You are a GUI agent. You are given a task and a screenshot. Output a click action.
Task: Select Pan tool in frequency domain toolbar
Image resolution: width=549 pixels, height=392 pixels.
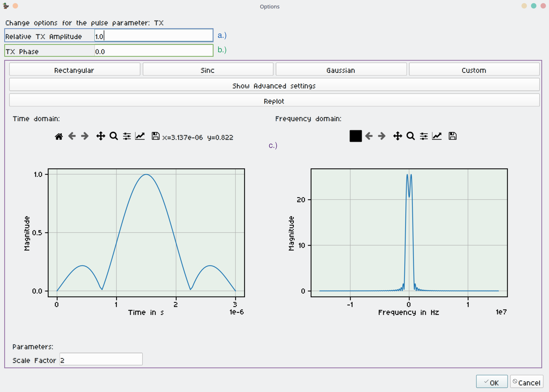click(x=397, y=136)
